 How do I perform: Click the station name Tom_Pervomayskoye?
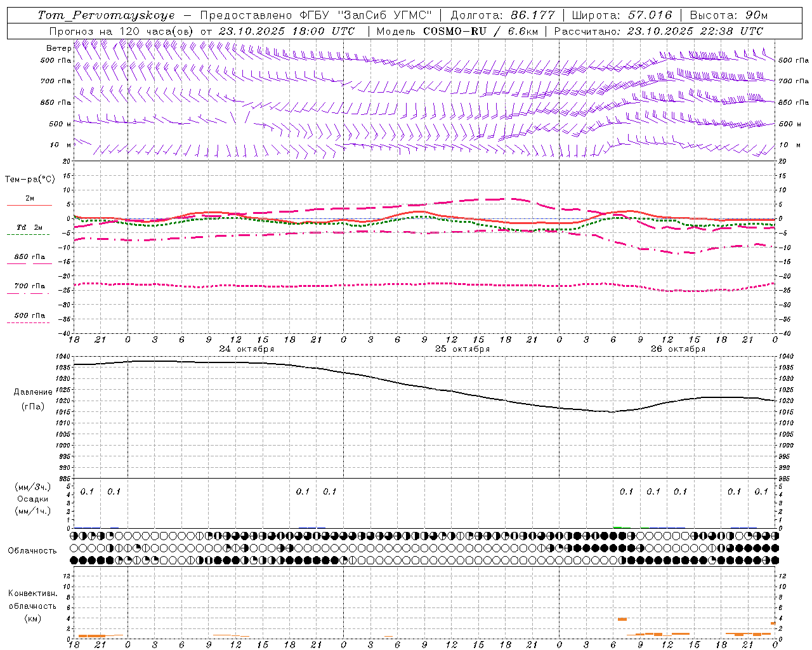(106, 15)
